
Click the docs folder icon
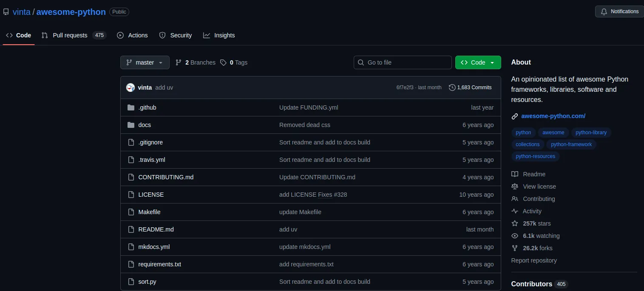tap(131, 125)
